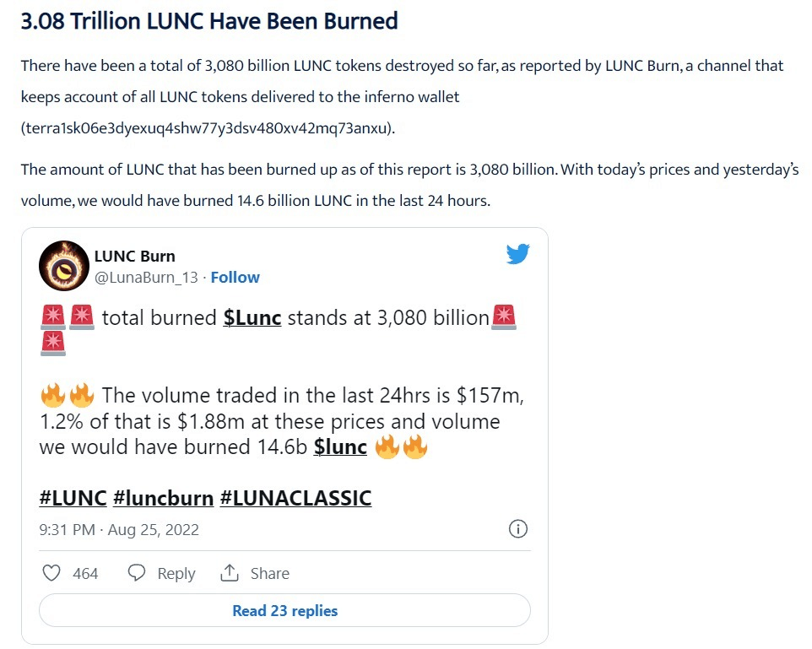Open the LUNC Burn profile name
The width and height of the screenshot is (812, 649).
tap(135, 256)
